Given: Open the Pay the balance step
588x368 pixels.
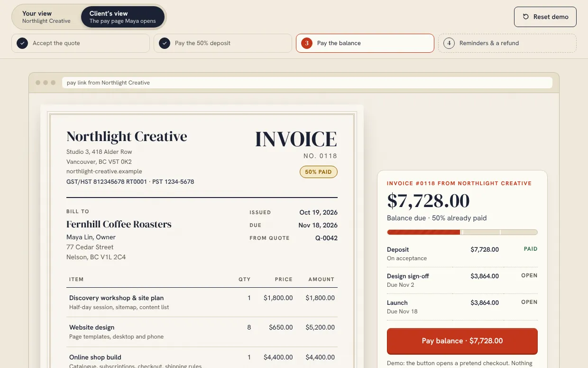Looking at the screenshot, I should pyautogui.click(x=365, y=43).
